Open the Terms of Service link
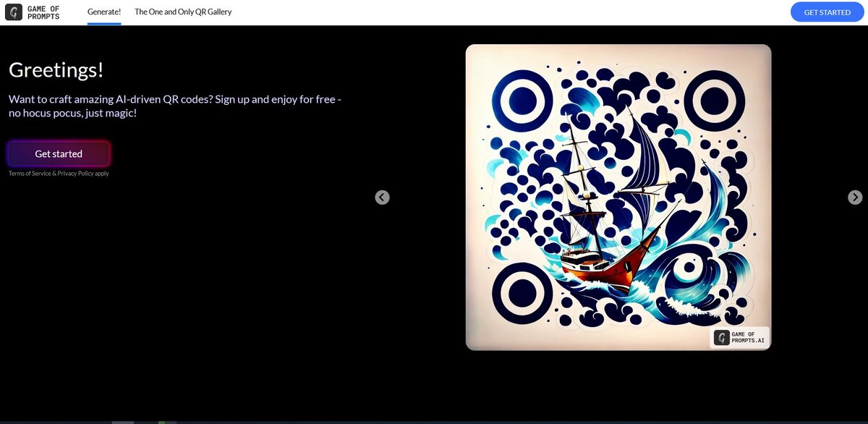This screenshot has height=424, width=868. 30,174
